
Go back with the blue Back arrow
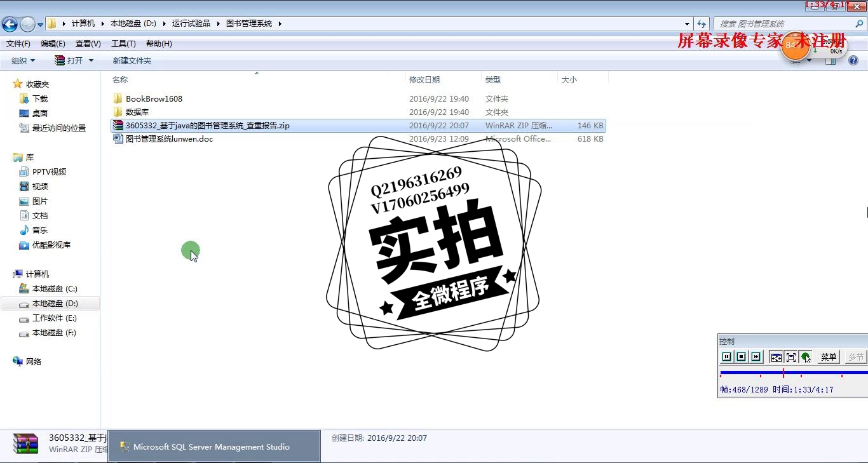click(x=10, y=24)
